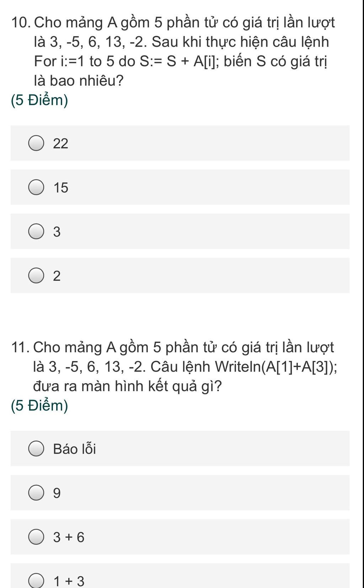Click the 'Báo lỗi' option row

(180, 449)
